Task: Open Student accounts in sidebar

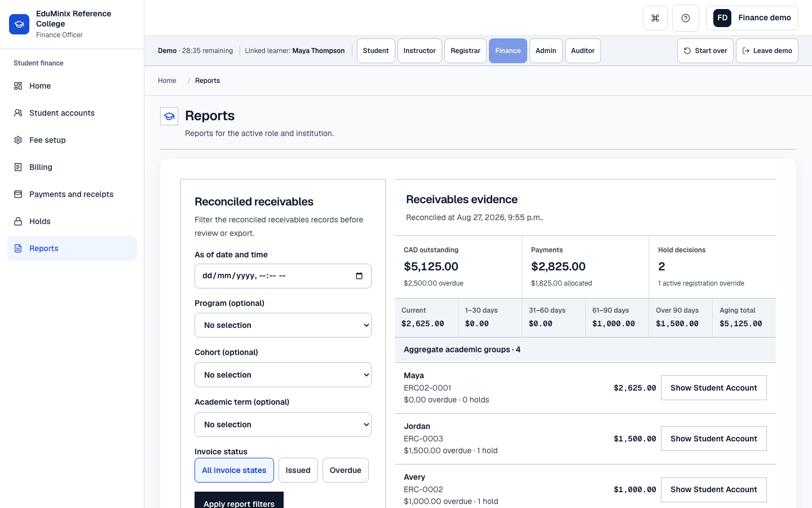Action: (72, 113)
